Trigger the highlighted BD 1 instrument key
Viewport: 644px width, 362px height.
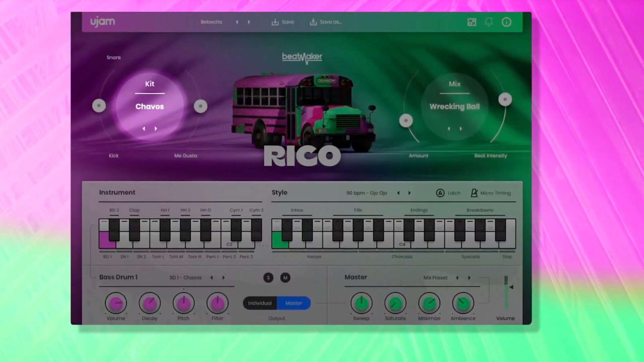coord(107,240)
